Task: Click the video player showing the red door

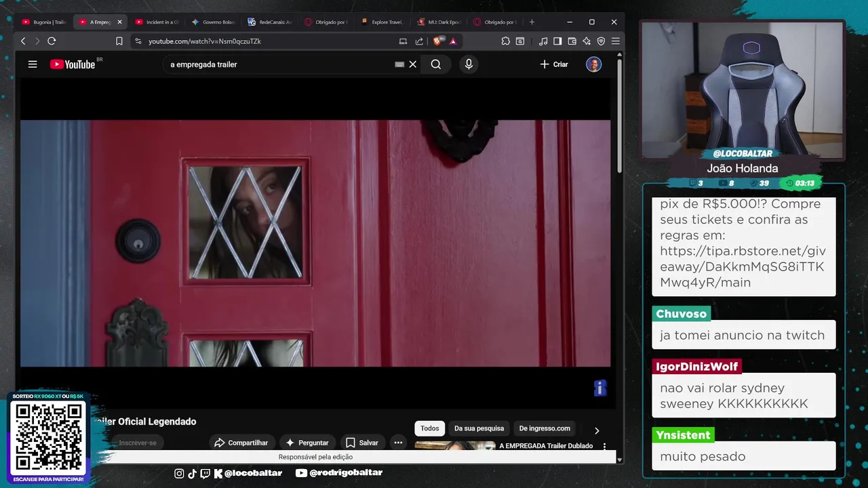Action: pyautogui.click(x=315, y=243)
